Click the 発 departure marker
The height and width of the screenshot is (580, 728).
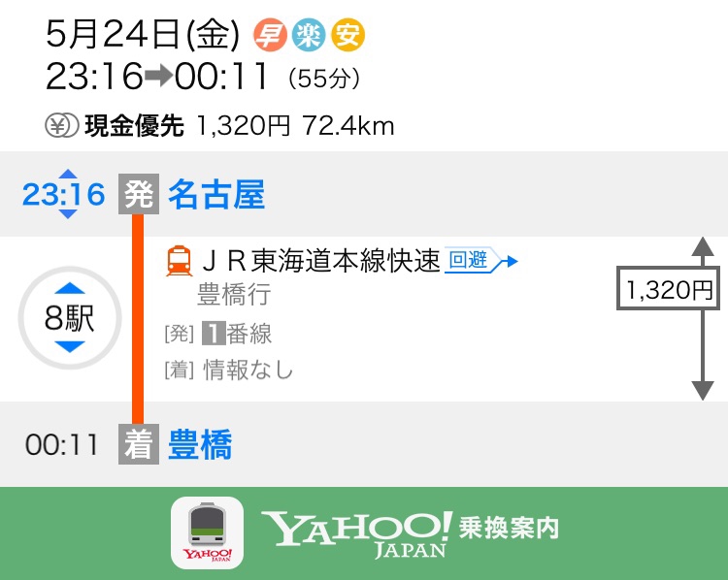[139, 194]
